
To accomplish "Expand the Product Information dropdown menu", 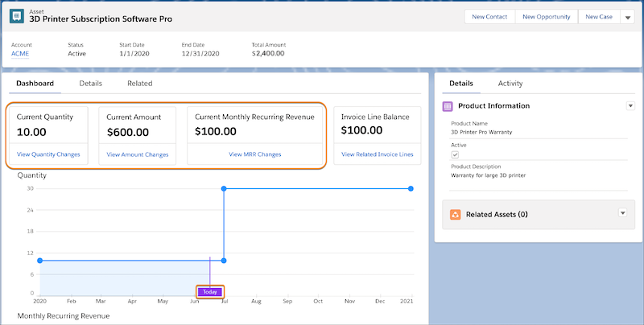I will (630, 106).
